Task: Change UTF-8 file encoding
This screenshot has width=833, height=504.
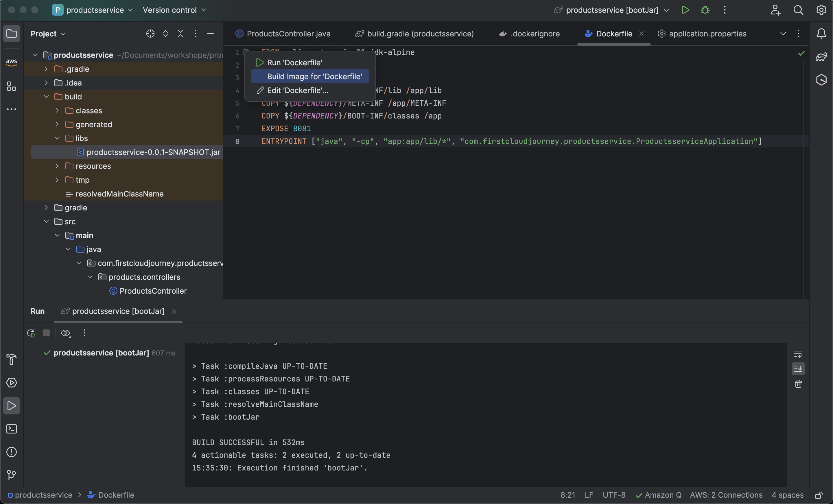Action: pos(614,495)
